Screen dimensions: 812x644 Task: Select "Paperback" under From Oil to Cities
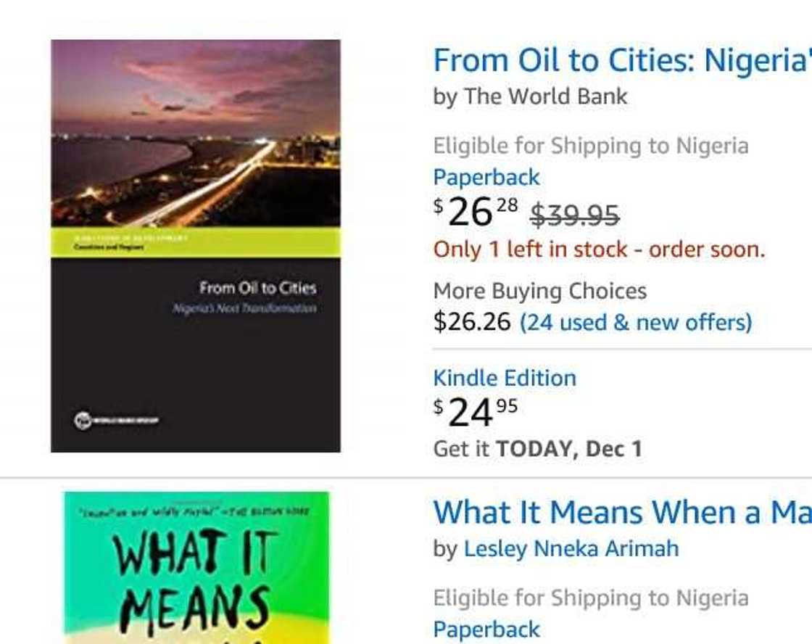click(x=485, y=177)
